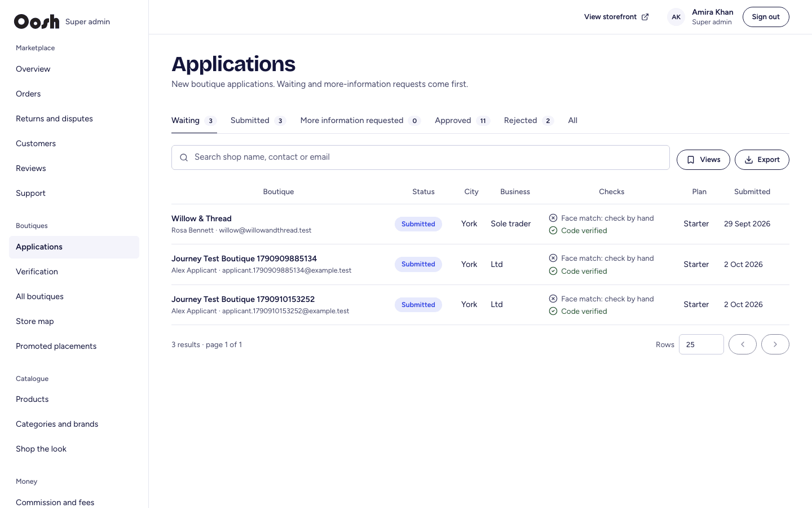Screen dimensions: 812x508
Task: Open the Store map
Action: (74, 321)
